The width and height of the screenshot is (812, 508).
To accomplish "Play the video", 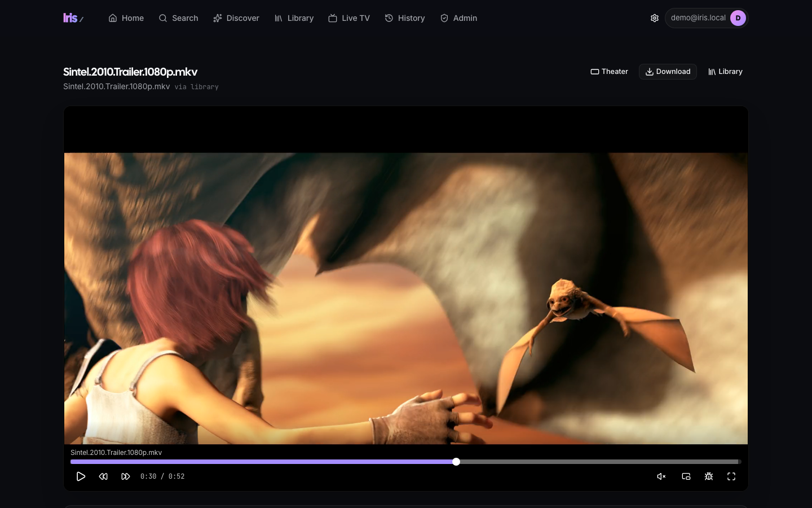I will (x=81, y=476).
